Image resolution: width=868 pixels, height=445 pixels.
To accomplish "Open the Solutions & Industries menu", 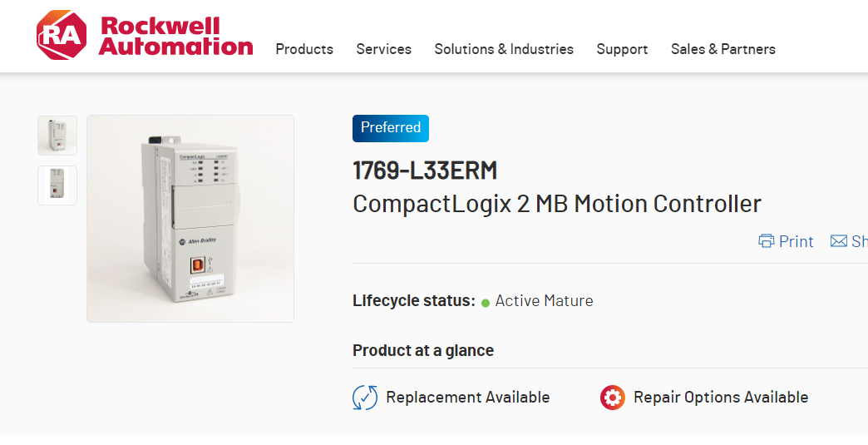I will (x=504, y=49).
